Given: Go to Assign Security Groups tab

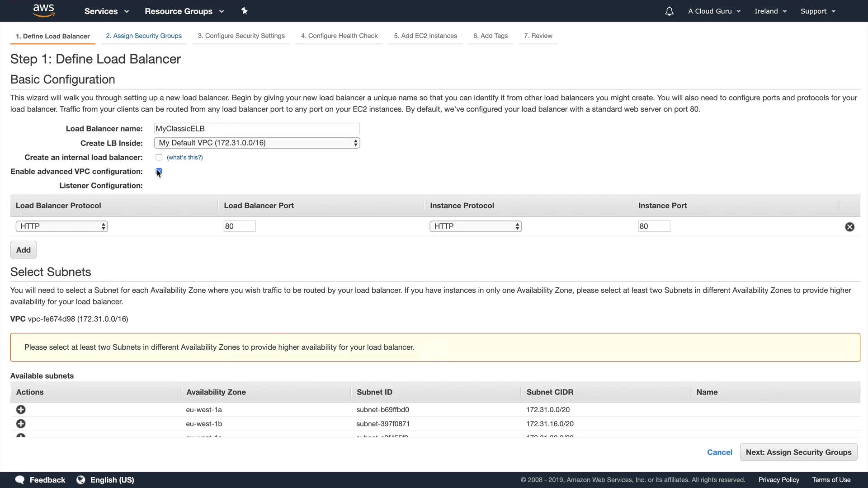Looking at the screenshot, I should click(x=144, y=36).
